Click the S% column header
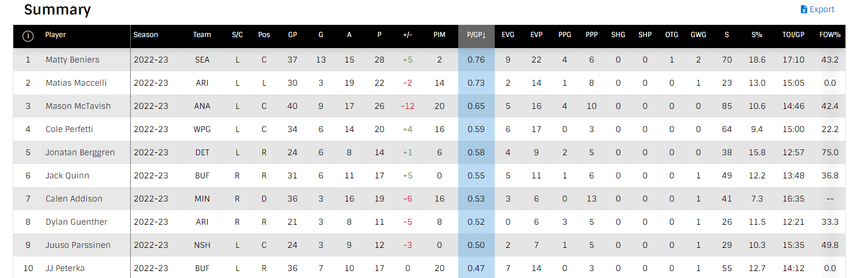Screen dimensions: 868x278 757,35
